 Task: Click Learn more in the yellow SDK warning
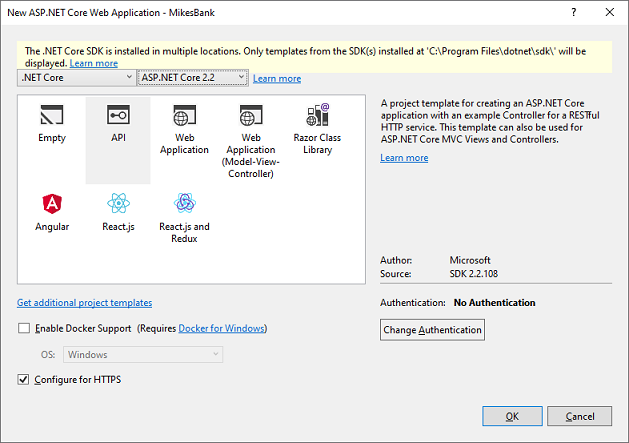pyautogui.click(x=93, y=63)
